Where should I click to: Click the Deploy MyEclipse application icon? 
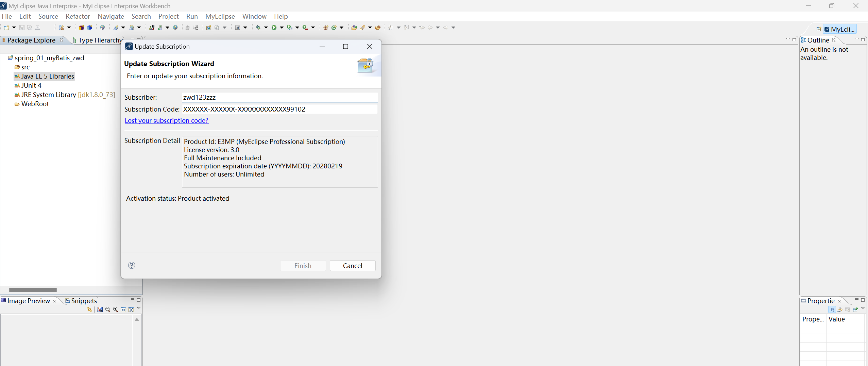point(152,28)
